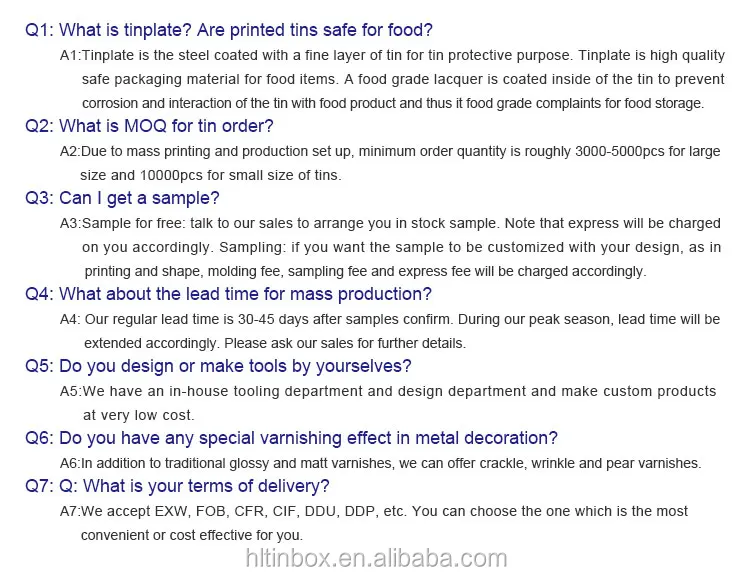Click the line "size and 10000pcs for small size of tins"
This screenshot has width=750, height=576.
pyautogui.click(x=211, y=175)
